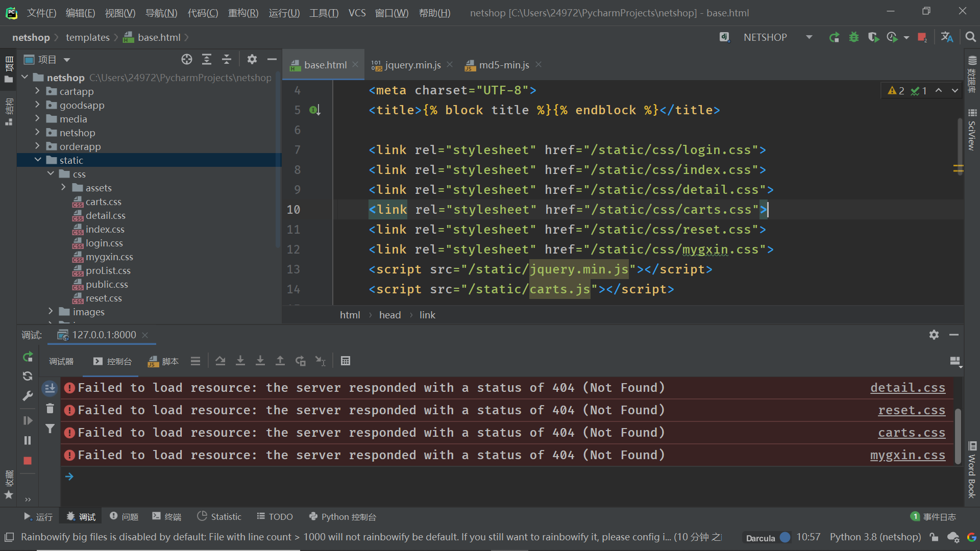
Task: Expand the goodsapp folder
Action: [x=37, y=105]
